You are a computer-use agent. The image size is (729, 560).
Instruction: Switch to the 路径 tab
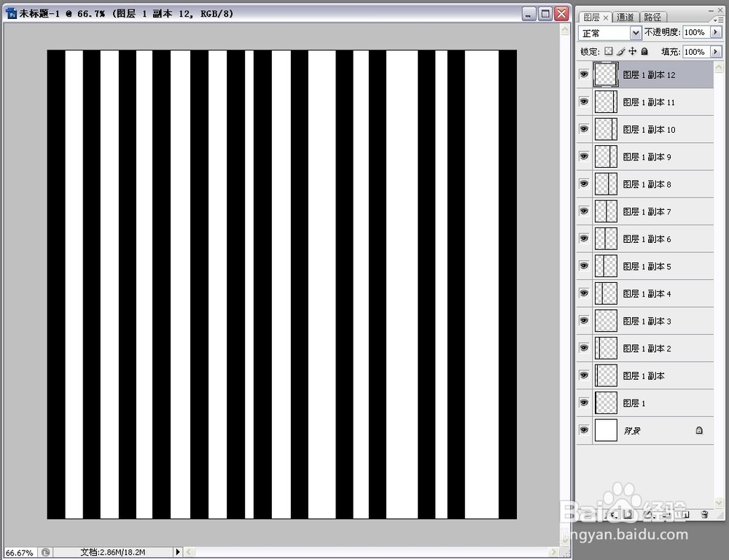(652, 17)
